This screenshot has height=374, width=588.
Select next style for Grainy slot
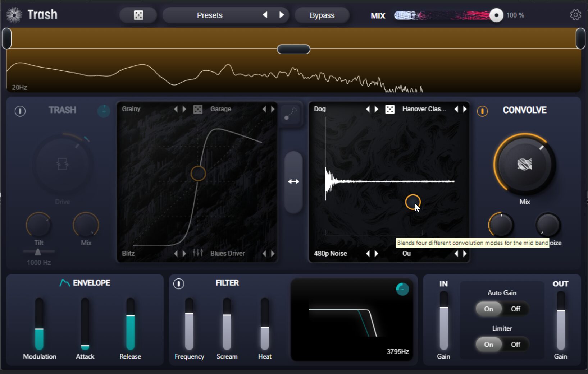click(x=184, y=109)
